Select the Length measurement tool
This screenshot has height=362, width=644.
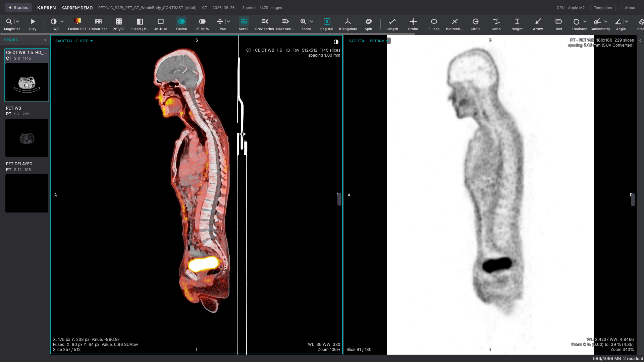click(392, 24)
